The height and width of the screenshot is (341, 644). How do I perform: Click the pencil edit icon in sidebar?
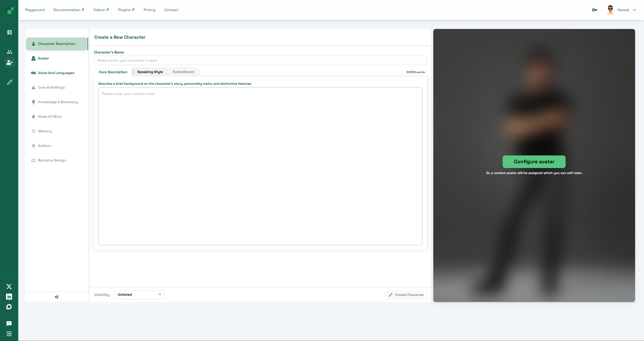[10, 82]
